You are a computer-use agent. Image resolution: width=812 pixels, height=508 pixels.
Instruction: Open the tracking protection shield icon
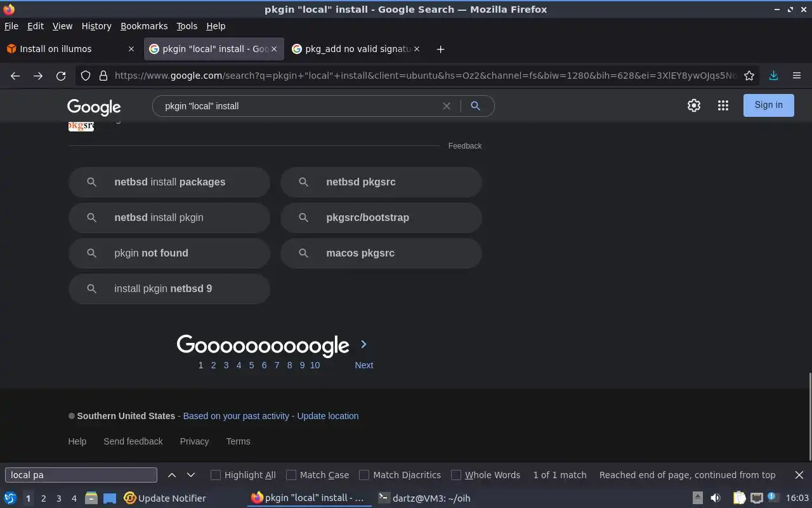pyautogui.click(x=86, y=76)
